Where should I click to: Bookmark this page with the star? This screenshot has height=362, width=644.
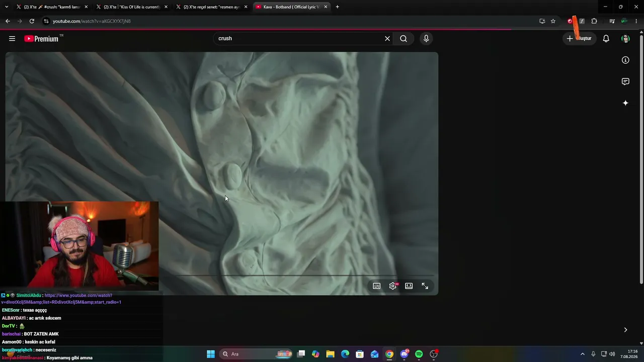[x=553, y=21]
